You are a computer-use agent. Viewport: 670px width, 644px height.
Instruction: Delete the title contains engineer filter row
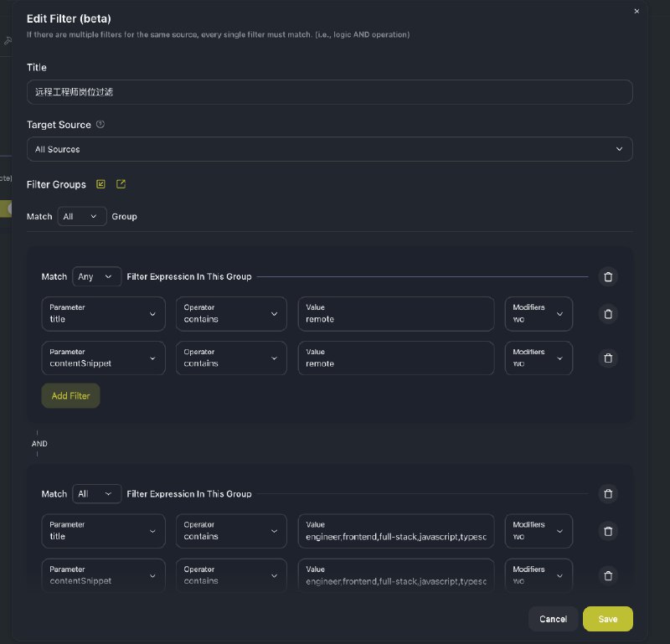[x=608, y=531]
